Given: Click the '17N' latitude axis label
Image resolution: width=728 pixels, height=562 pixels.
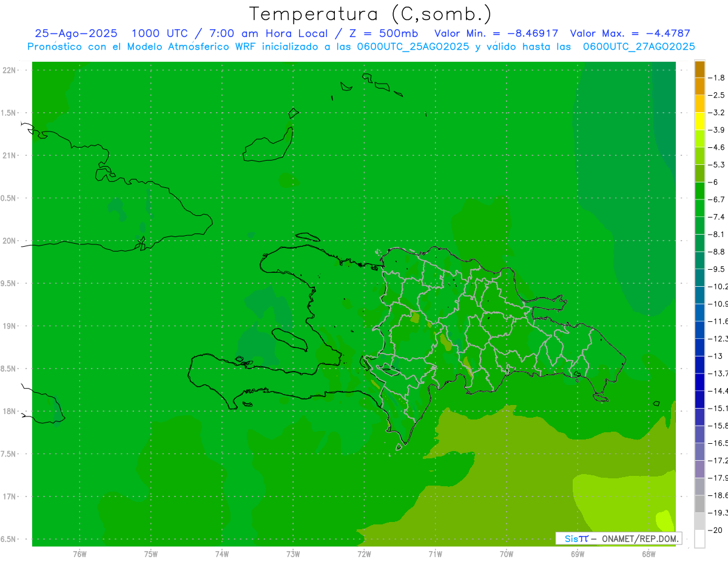Looking at the screenshot, I should pyautogui.click(x=9, y=496).
